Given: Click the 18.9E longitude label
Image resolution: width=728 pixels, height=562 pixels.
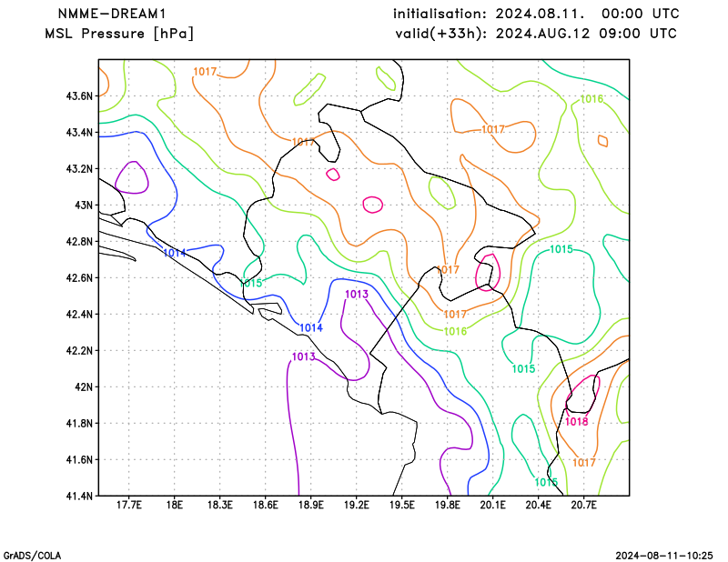Looking at the screenshot, I should coord(310,506).
